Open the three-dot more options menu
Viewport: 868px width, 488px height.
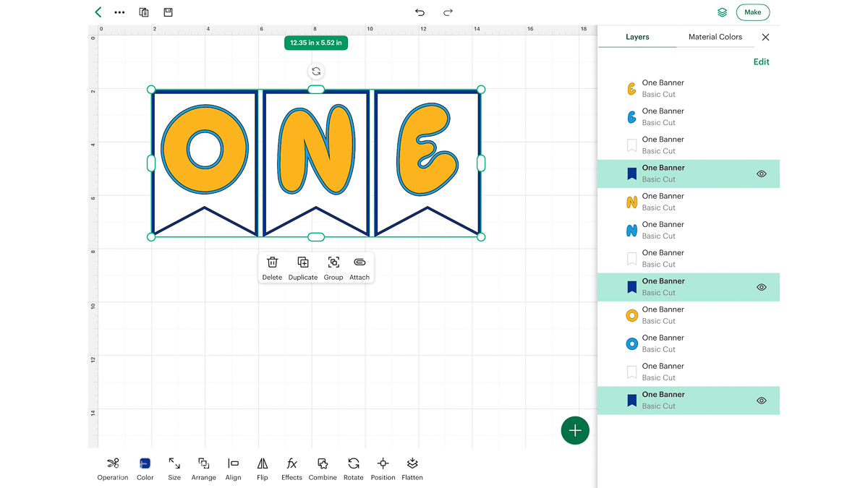[119, 12]
